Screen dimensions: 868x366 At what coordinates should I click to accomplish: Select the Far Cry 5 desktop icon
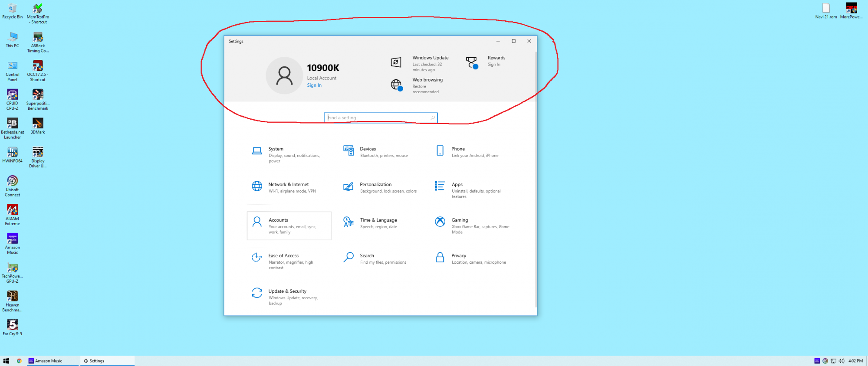pos(12,328)
